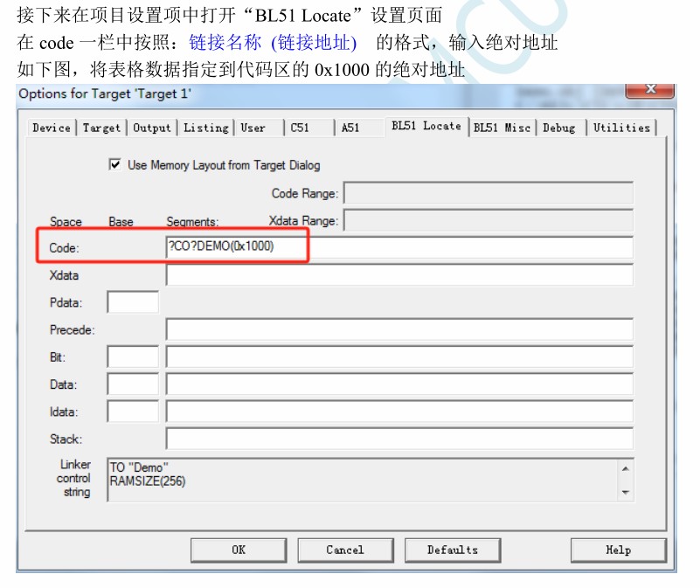Click the RAMSIZE(256) linker text
The image size is (700, 588).
pos(148,481)
